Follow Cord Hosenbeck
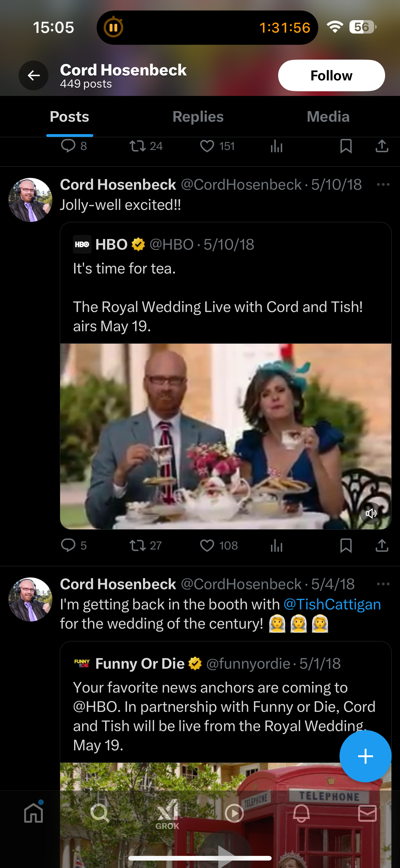Image resolution: width=400 pixels, height=868 pixels. (331, 75)
